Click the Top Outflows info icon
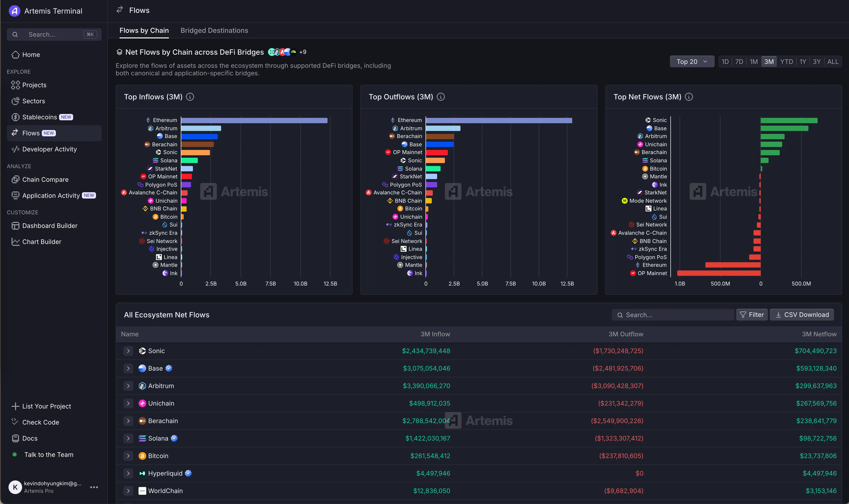The image size is (849, 504). pos(441,97)
